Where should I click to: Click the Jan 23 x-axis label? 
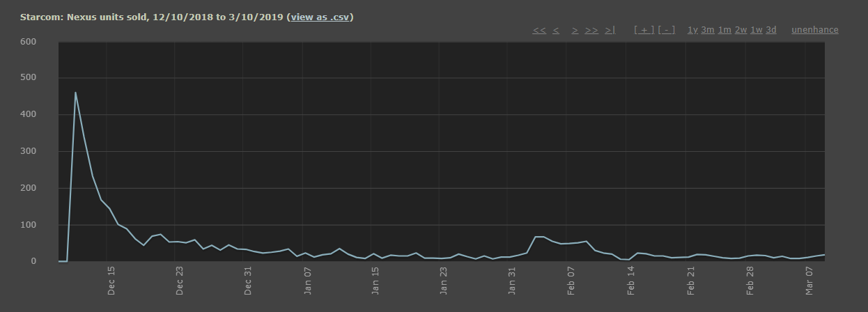point(444,279)
